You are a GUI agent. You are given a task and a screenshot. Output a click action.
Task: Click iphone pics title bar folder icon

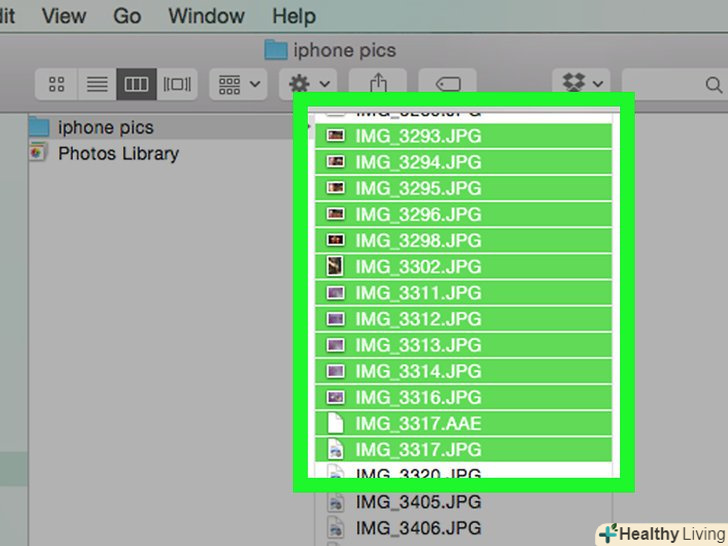[x=276, y=50]
